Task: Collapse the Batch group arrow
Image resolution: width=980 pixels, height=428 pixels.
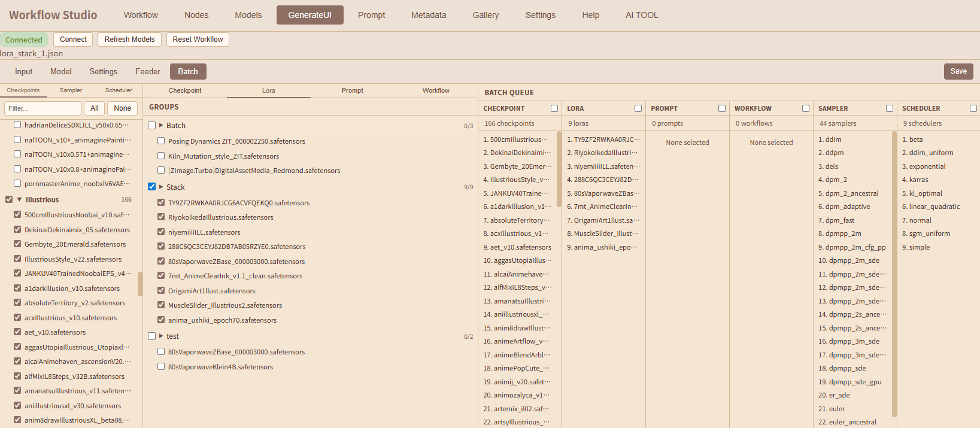Action: point(161,125)
